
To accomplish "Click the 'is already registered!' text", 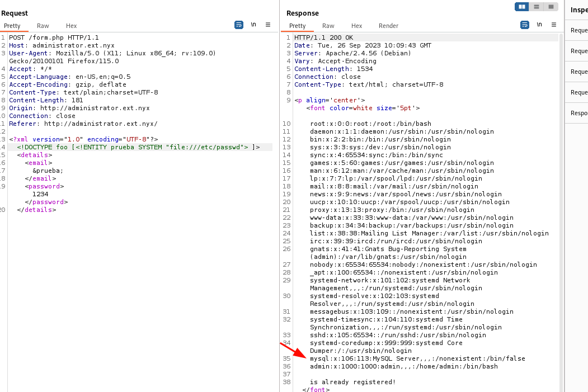I will click(353, 382).
